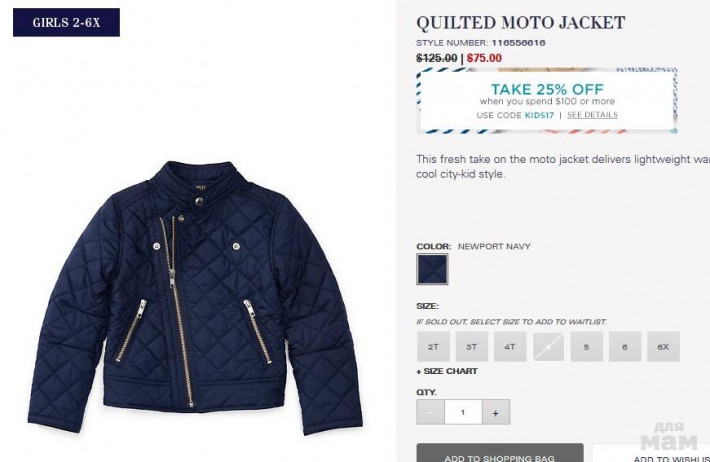Click the navy quilted jacket product image
This screenshot has width=710, height=462.
click(x=195, y=298)
